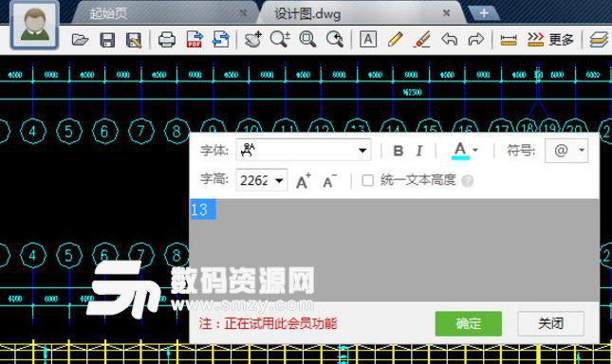Click the file convert icon

pyautogui.click(x=221, y=40)
